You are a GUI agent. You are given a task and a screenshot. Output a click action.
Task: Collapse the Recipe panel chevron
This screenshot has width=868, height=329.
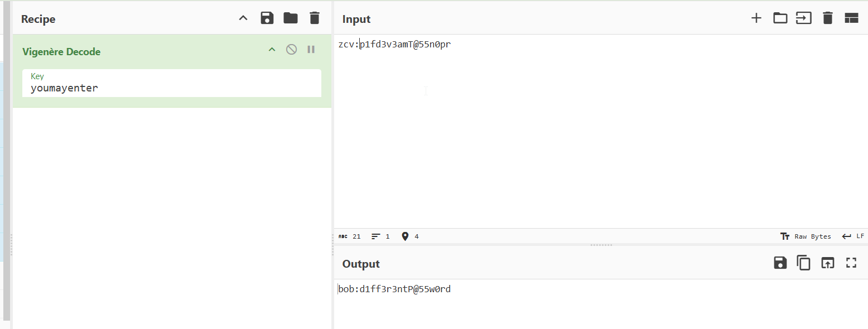click(243, 18)
